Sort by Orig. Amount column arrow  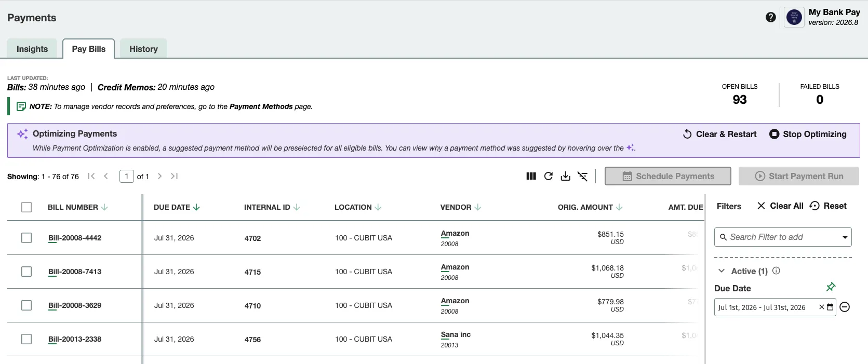(x=619, y=207)
